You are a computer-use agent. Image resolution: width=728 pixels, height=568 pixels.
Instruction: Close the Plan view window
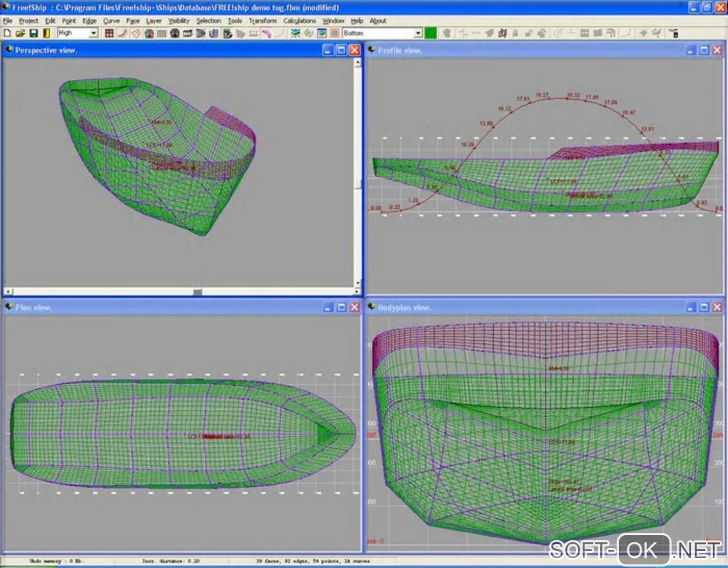coord(354,308)
